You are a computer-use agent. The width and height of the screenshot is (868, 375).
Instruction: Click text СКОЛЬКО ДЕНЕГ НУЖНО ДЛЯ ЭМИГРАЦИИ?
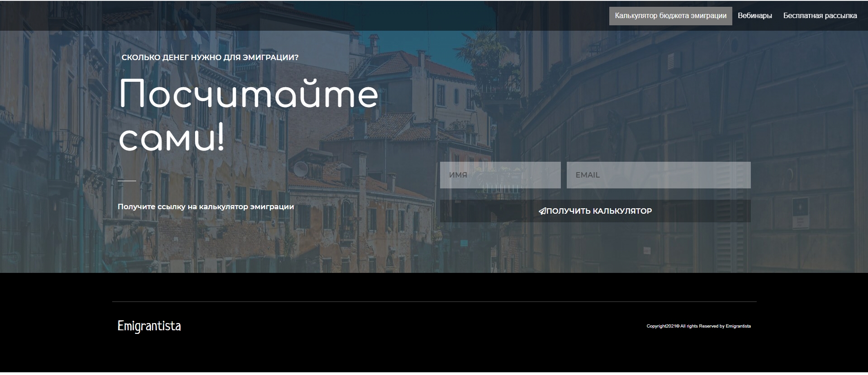pyautogui.click(x=210, y=57)
